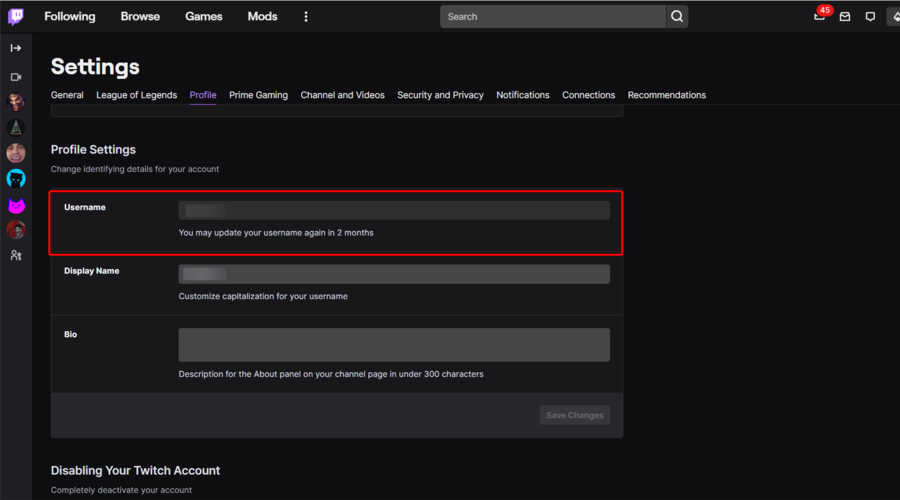Click the search magnifier button
This screenshot has height=500, width=900.
pyautogui.click(x=677, y=16)
